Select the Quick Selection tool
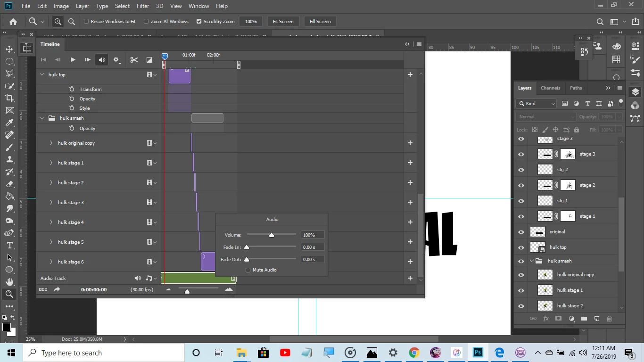The width and height of the screenshot is (644, 362). click(x=9, y=86)
